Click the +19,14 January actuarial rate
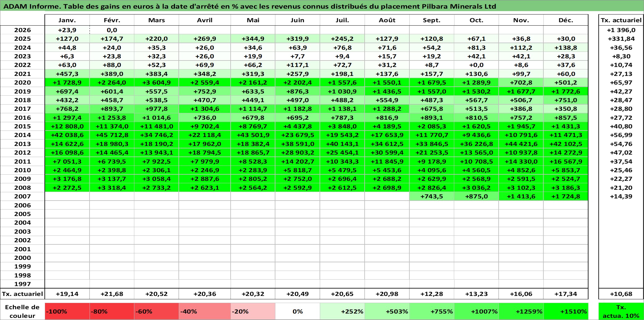This screenshot has width=644, height=320. tap(67, 294)
